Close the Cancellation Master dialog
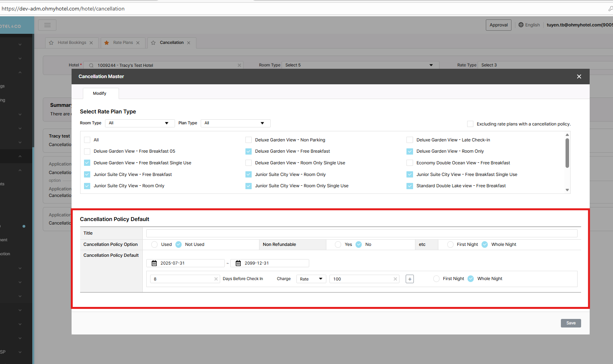Image resolution: width=613 pixels, height=364 pixels. coord(579,77)
